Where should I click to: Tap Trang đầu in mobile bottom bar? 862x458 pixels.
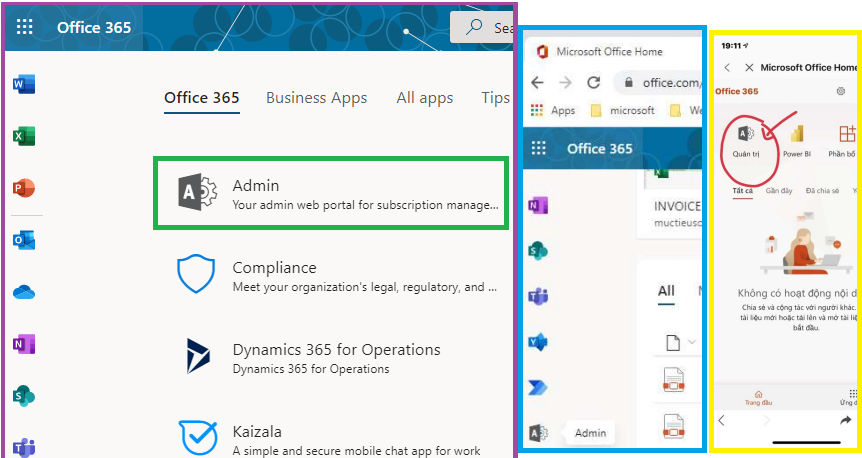(759, 398)
